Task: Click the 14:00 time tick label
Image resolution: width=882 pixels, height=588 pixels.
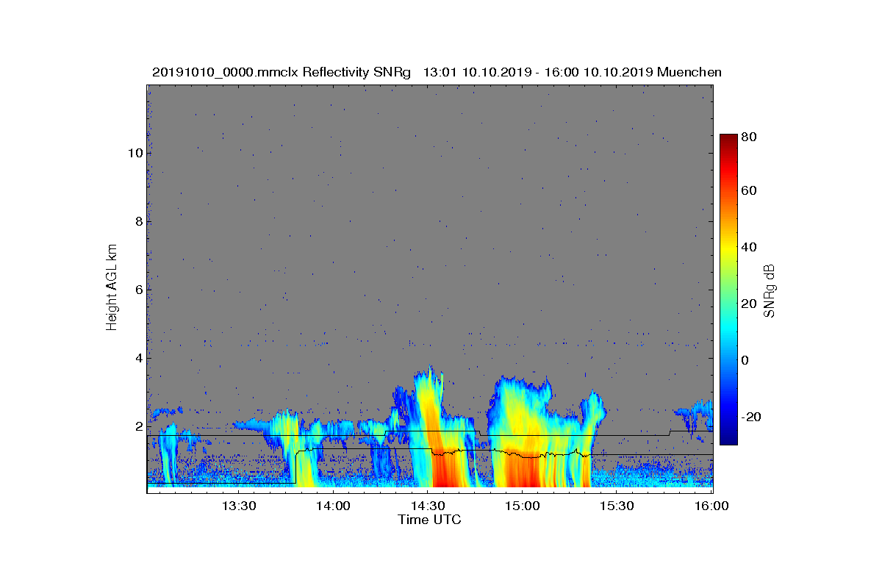Action: (x=334, y=506)
